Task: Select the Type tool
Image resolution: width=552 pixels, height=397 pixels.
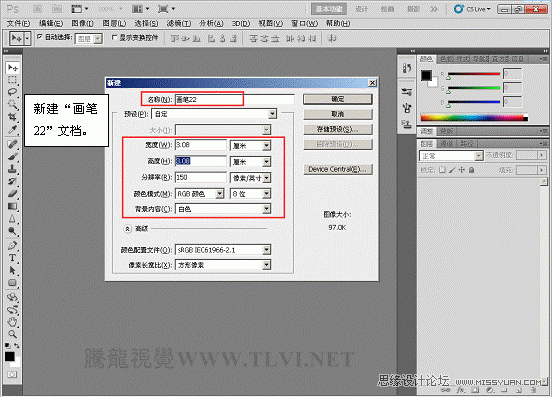Action: click(13, 258)
